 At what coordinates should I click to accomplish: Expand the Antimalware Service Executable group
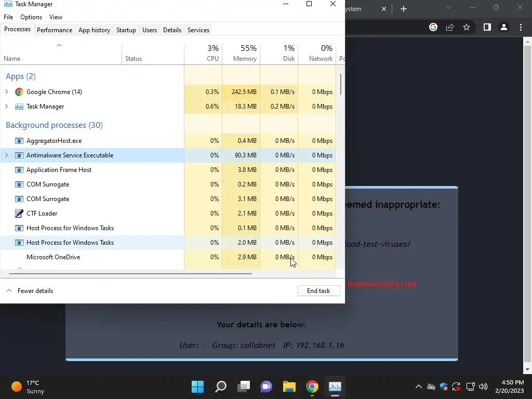click(x=6, y=155)
